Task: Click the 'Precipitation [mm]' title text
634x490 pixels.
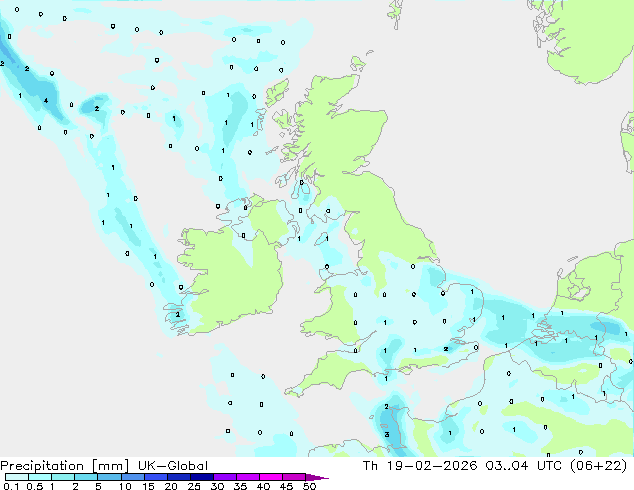Action: (x=65, y=466)
